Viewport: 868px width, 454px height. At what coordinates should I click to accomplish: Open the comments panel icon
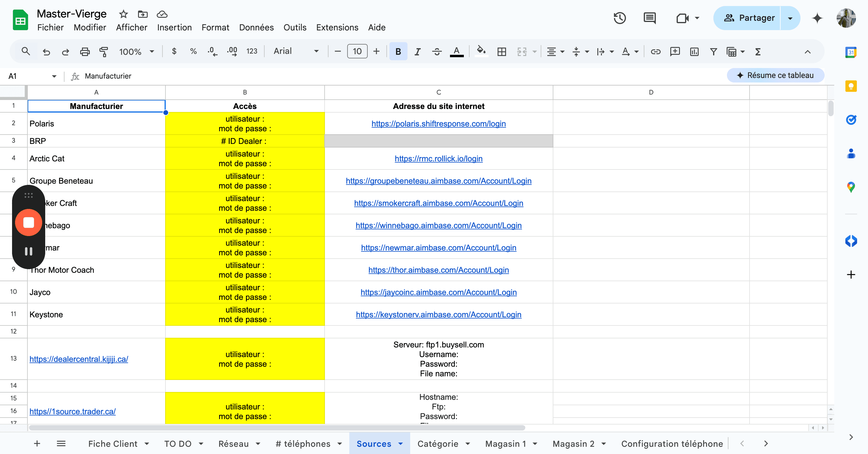coord(649,18)
